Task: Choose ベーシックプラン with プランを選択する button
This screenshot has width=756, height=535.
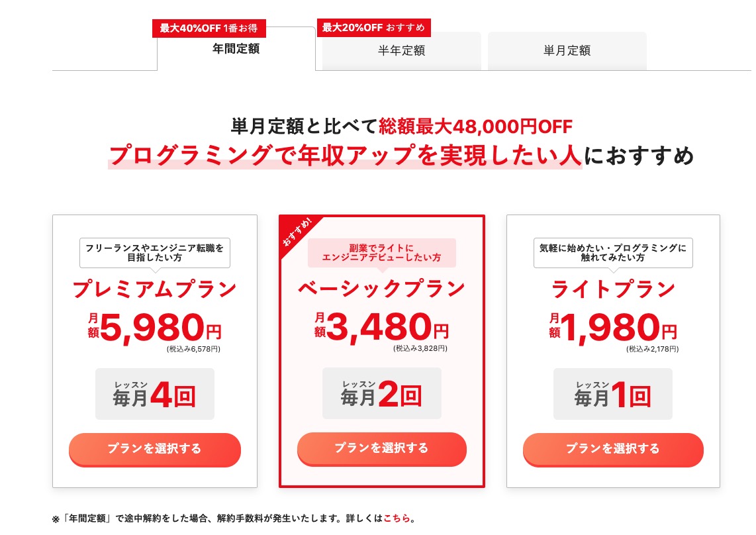Action: [382, 449]
